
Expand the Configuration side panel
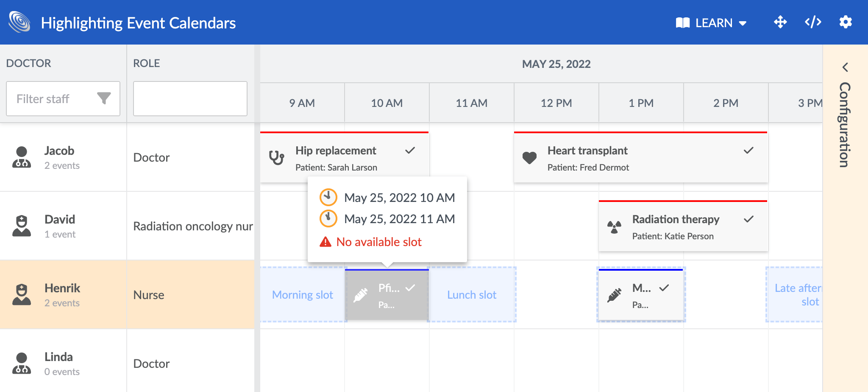845,67
